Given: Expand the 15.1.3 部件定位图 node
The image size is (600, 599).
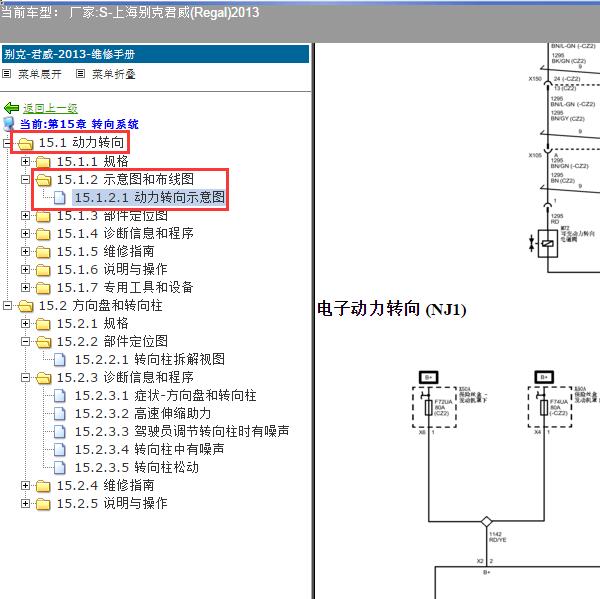Looking at the screenshot, I should (25, 215).
